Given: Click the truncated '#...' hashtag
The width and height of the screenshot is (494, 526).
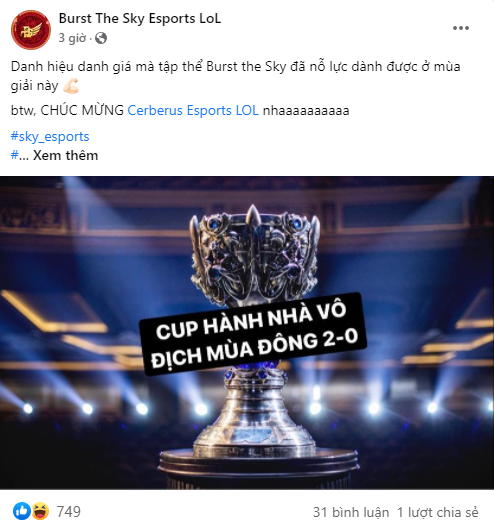Looking at the screenshot, I should tap(20, 155).
